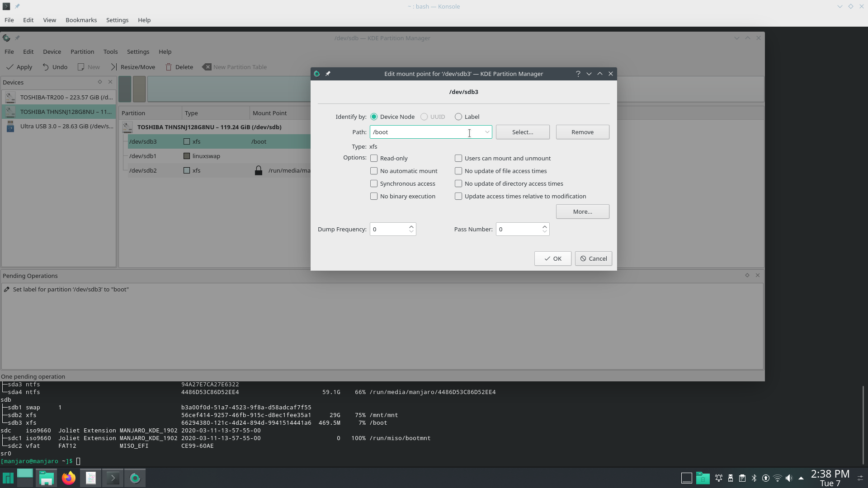This screenshot has height=488, width=868.
Task: Select the Device Node radio button
Action: pos(374,117)
